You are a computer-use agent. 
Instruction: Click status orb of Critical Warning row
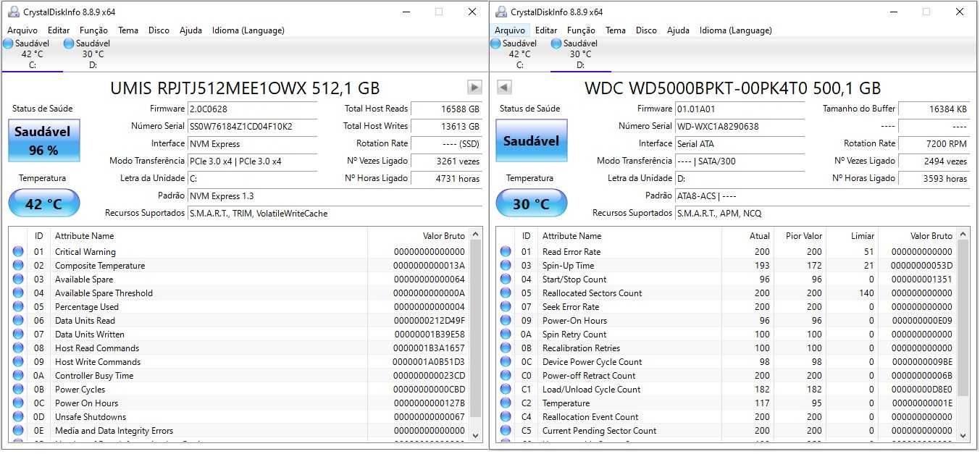tap(18, 252)
